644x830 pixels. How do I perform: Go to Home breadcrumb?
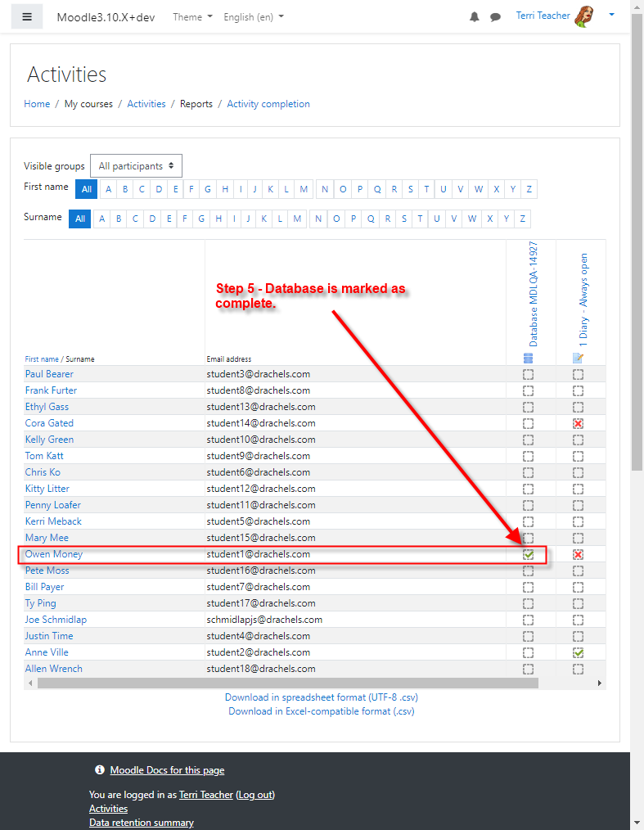(37, 104)
